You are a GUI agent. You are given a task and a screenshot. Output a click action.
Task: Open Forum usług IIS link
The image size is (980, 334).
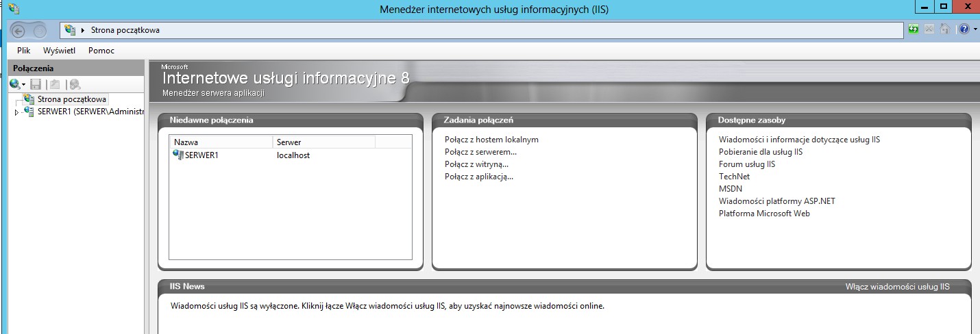click(x=746, y=164)
